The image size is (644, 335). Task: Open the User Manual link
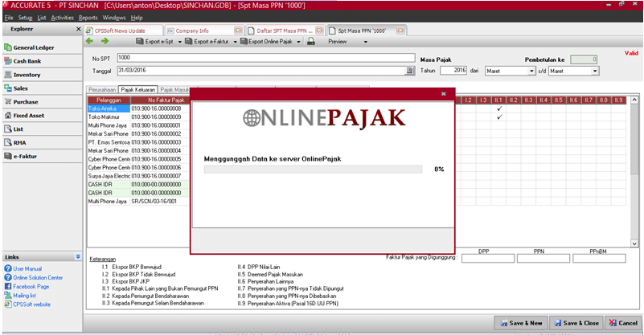(x=27, y=268)
